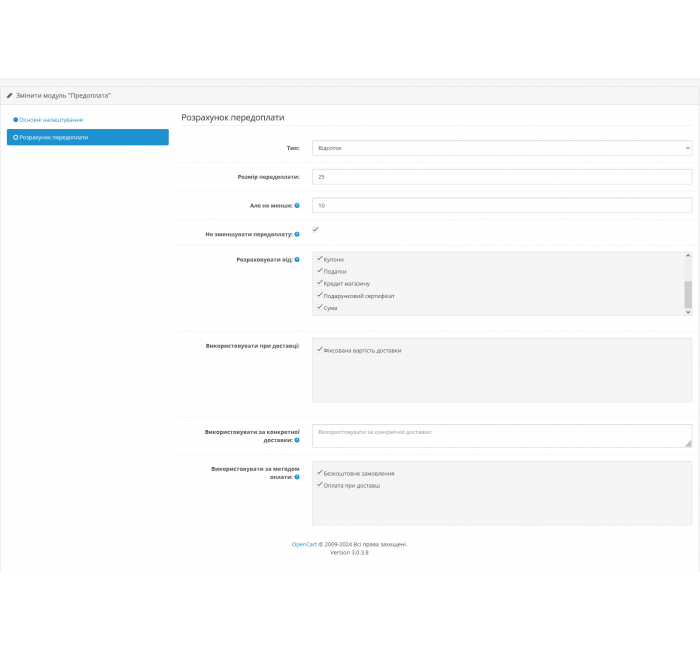Click the text area resize grip icon
The image size is (700, 650).
coord(688,443)
